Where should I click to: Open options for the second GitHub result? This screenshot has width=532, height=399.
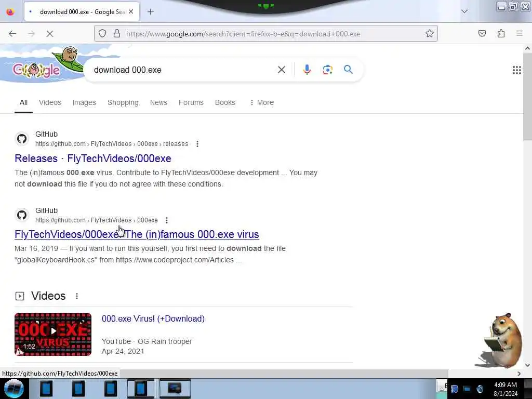pyautogui.click(x=167, y=220)
